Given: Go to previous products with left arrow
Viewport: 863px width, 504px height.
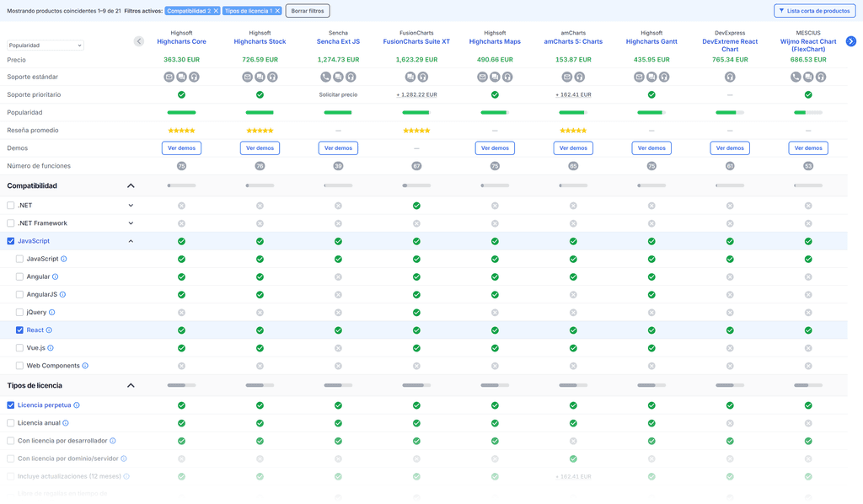Looking at the screenshot, I should click(x=139, y=41).
